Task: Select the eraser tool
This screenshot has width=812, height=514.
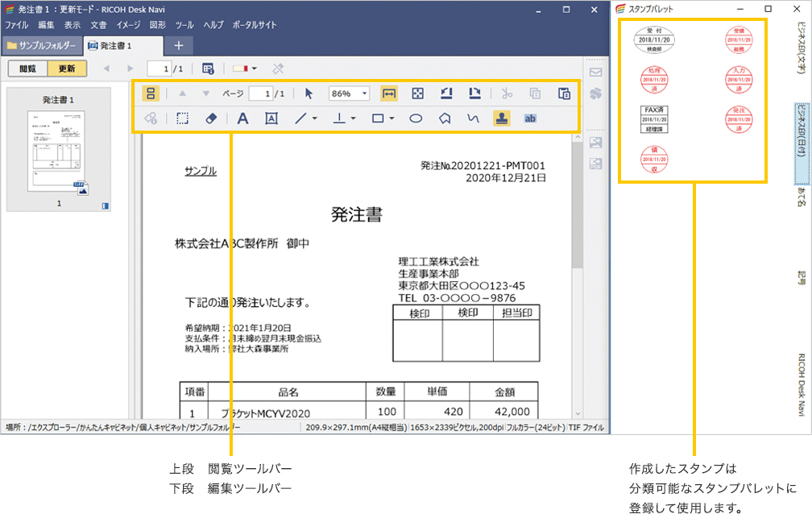Action: tap(210, 118)
